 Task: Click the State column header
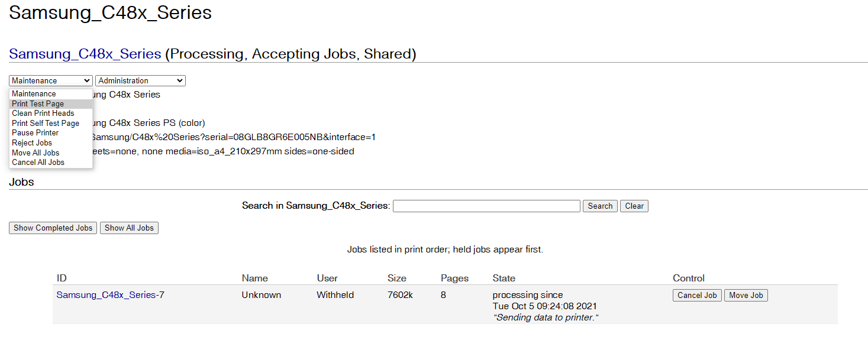tap(504, 278)
